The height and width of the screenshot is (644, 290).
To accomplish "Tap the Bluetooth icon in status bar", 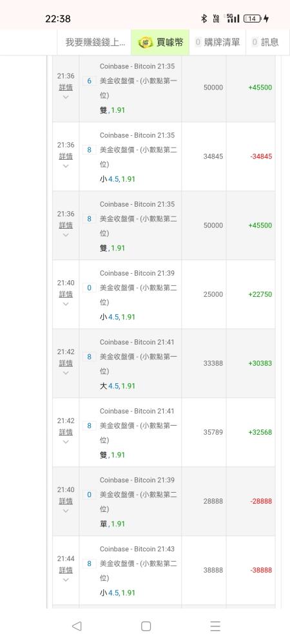I will click(x=204, y=19).
